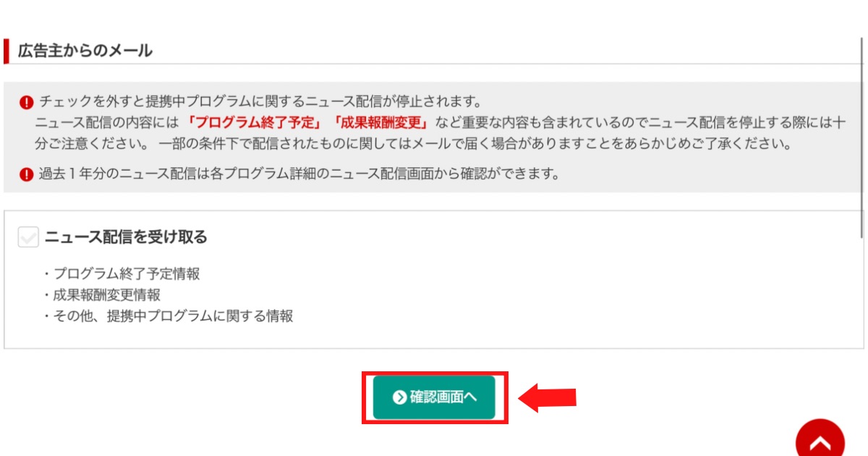Select the 成果報酬変更情報 list item

coord(101,295)
